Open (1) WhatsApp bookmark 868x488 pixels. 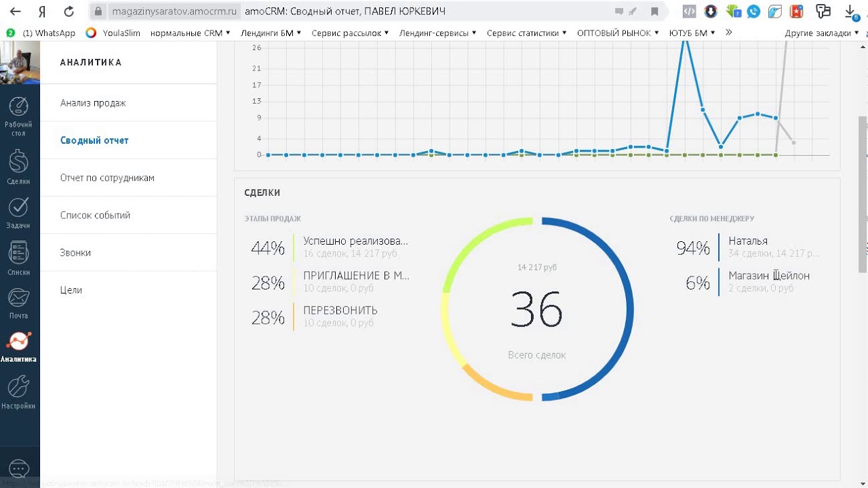click(x=41, y=33)
